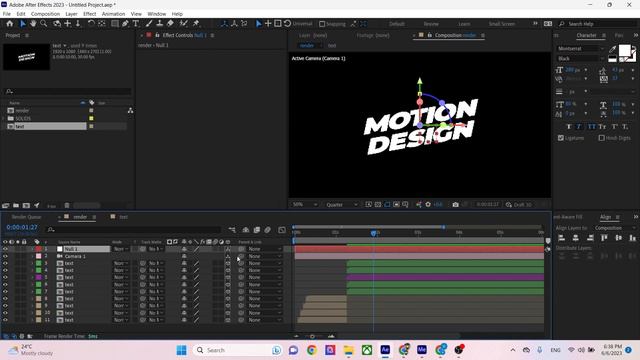Viewport: 640px width, 360px height.
Task: Select the Horizontal Type tool
Action: [136, 24]
